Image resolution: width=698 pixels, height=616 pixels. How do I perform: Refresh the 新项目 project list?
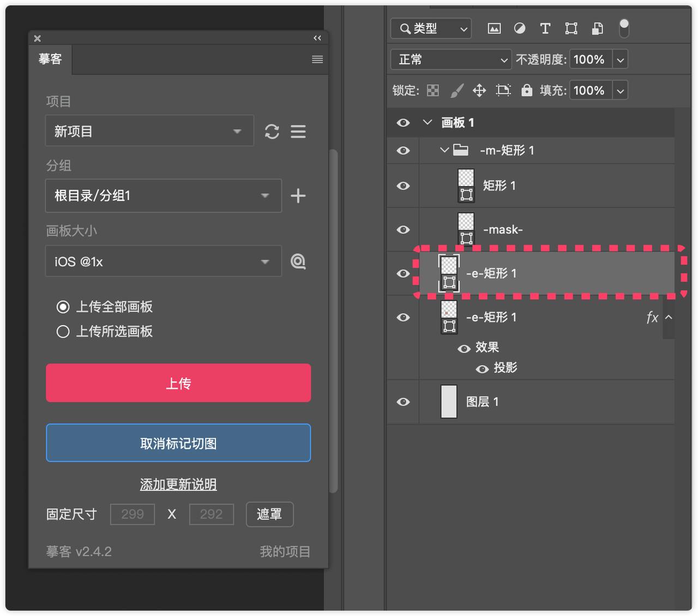[x=272, y=131]
